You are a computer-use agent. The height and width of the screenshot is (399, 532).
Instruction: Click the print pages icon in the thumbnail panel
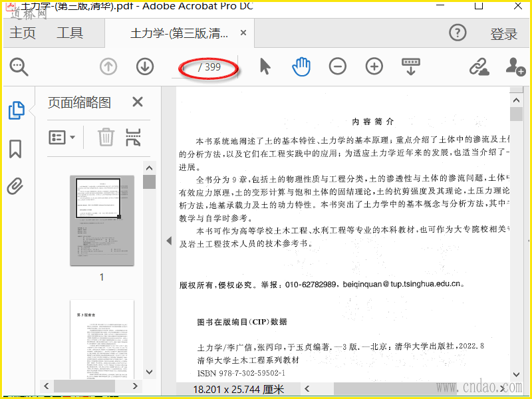click(133, 137)
